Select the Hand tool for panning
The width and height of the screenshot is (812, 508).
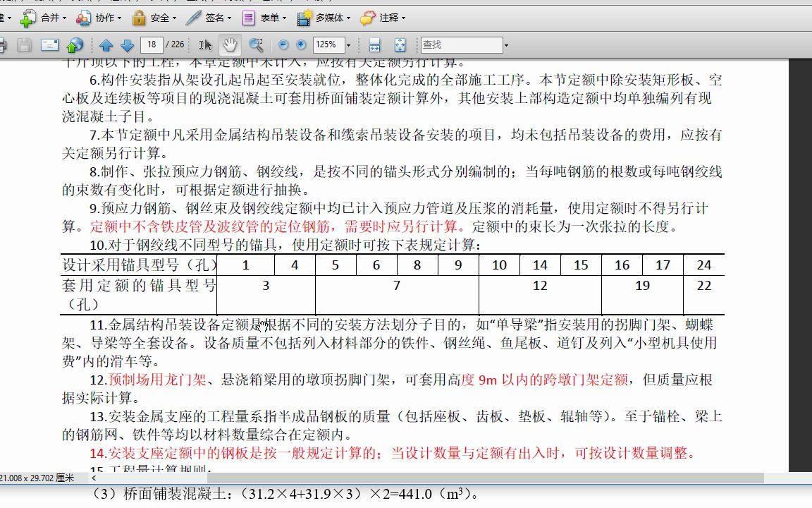point(228,44)
